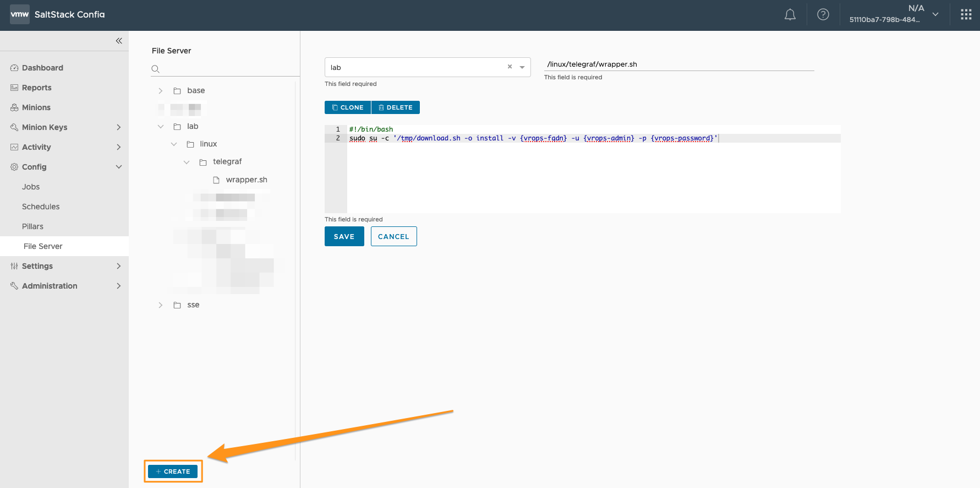Click the Create button

(x=173, y=471)
